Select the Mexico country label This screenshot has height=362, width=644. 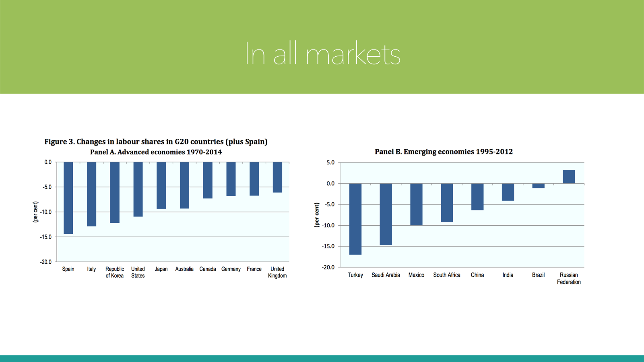(x=416, y=275)
